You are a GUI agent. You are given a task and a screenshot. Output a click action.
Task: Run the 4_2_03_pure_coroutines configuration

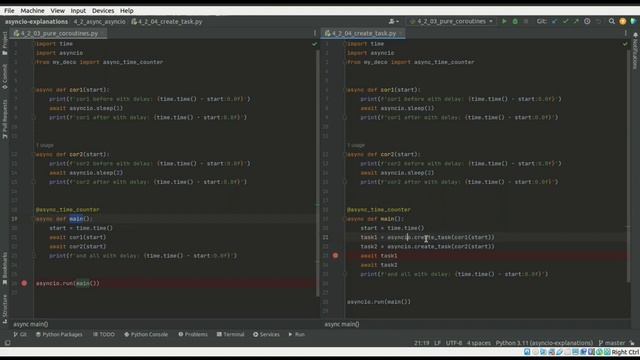(504, 21)
